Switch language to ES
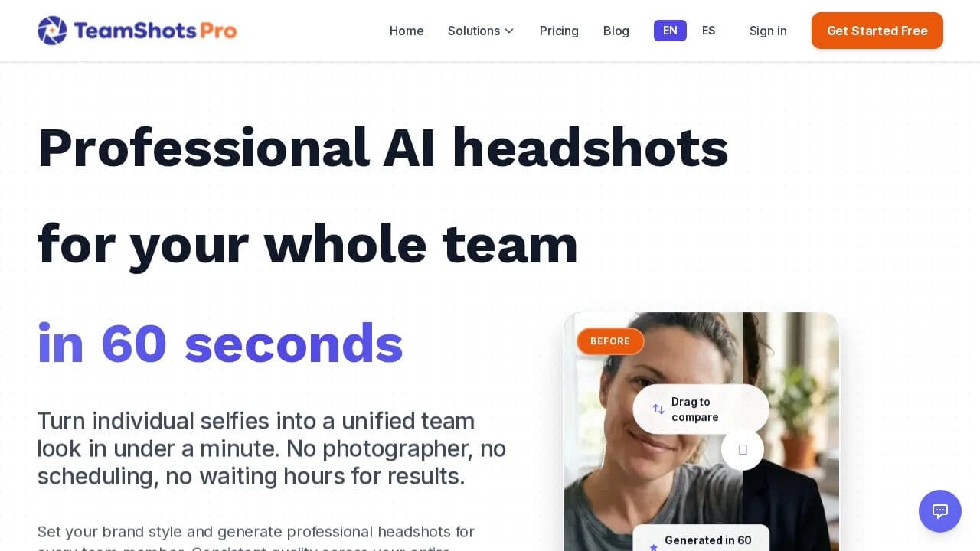The height and width of the screenshot is (551, 980). pyautogui.click(x=709, y=31)
